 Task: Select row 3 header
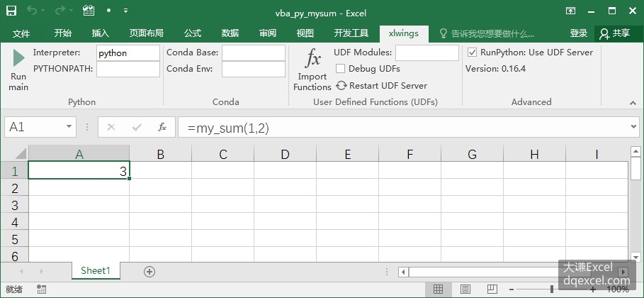pos(14,205)
